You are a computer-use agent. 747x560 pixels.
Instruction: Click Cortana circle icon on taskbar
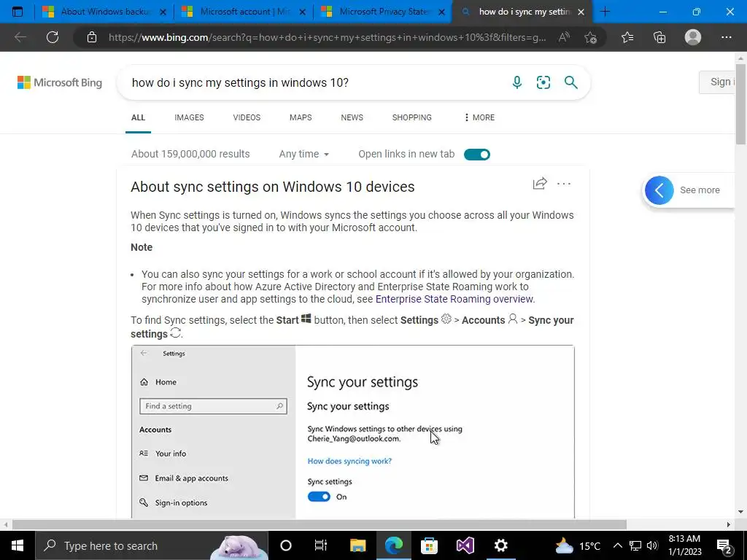coord(286,545)
